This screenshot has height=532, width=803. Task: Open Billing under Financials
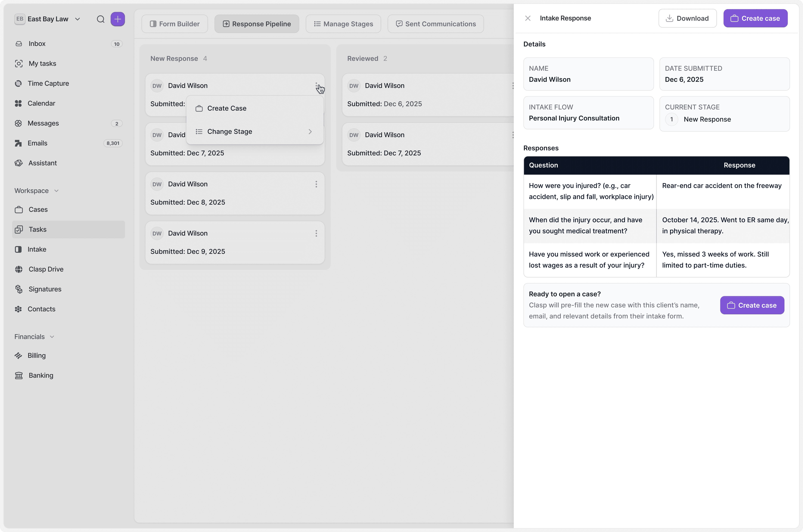(68, 356)
